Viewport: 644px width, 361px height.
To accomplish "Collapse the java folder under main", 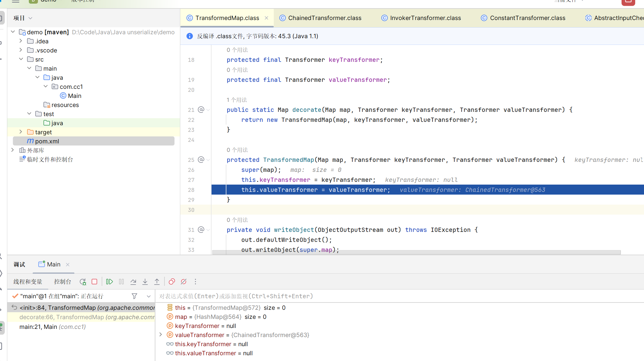I will point(37,77).
